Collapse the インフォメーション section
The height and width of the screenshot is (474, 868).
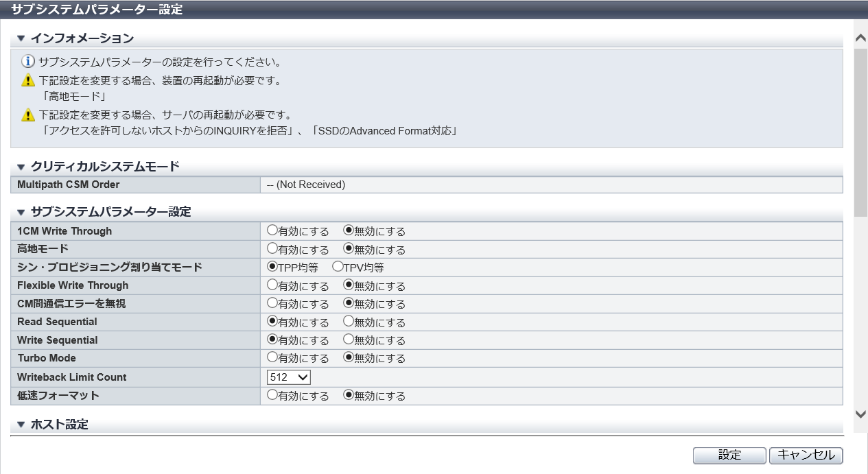[x=21, y=38]
